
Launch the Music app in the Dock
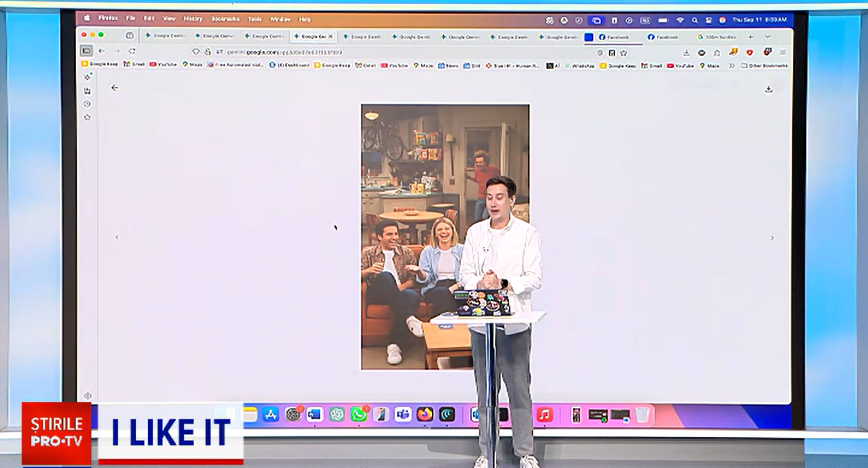544,415
